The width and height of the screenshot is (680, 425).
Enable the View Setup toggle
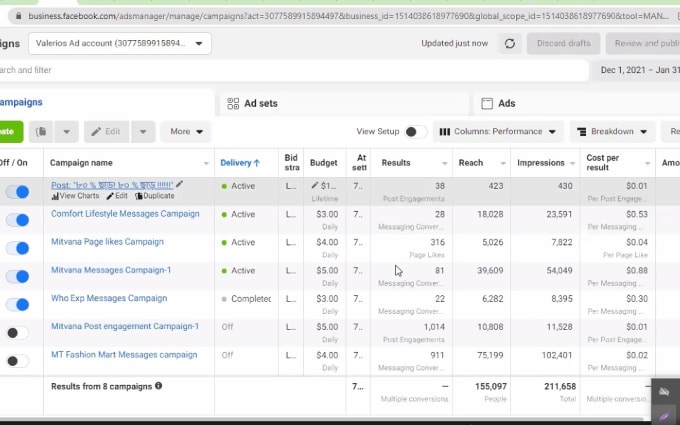[415, 131]
